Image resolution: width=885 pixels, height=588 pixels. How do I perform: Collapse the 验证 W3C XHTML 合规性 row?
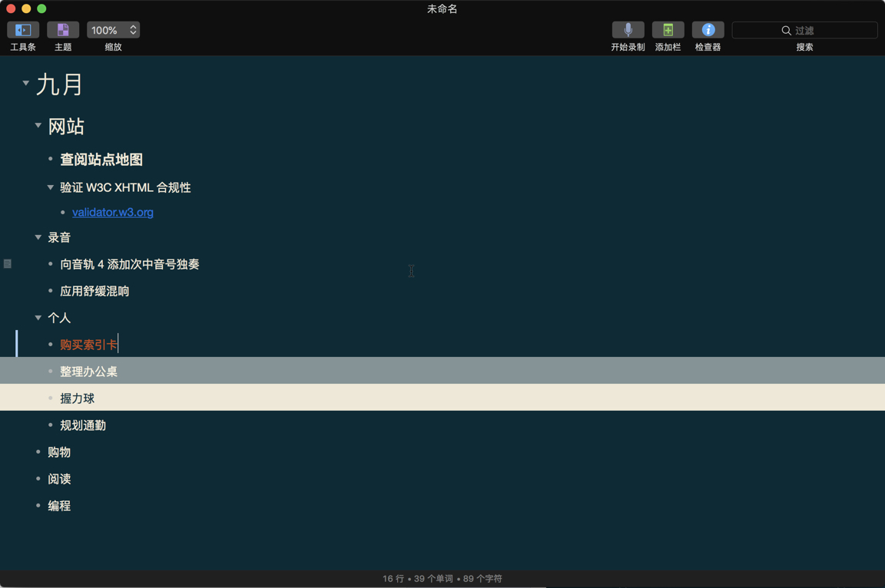[51, 187]
